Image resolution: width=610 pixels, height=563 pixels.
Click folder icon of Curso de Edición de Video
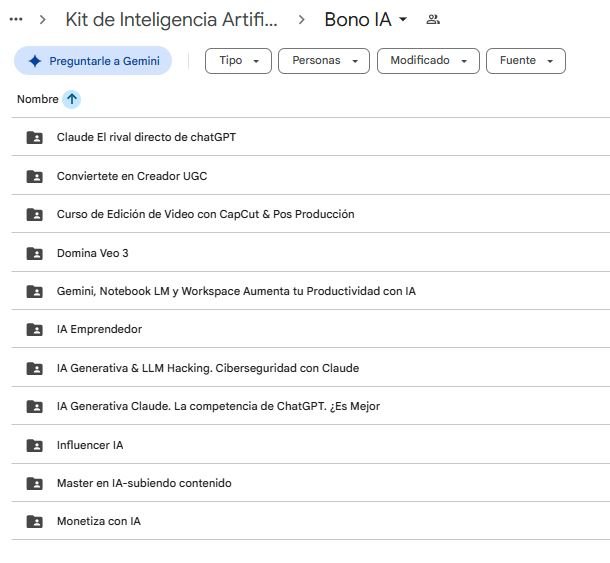[x=35, y=214]
